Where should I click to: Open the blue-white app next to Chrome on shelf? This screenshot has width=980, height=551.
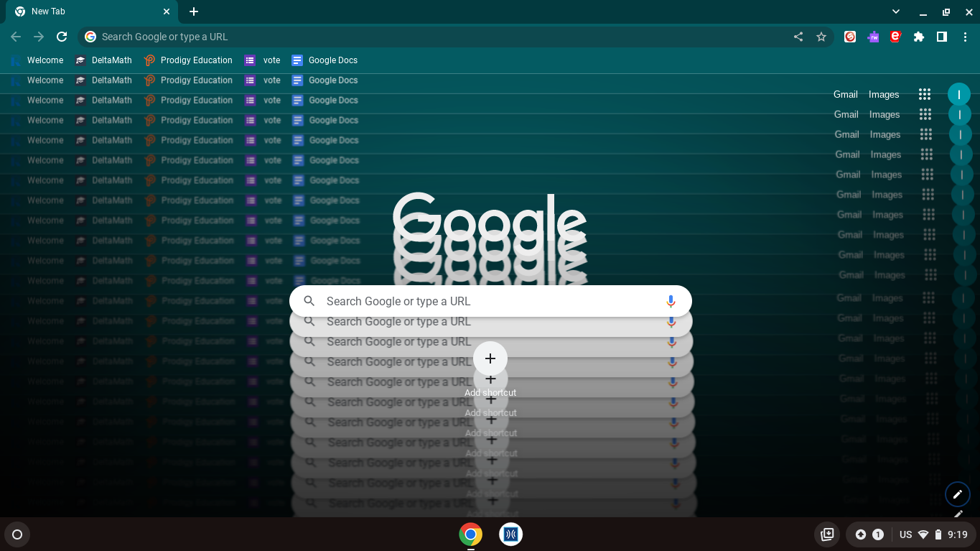pos(511,534)
